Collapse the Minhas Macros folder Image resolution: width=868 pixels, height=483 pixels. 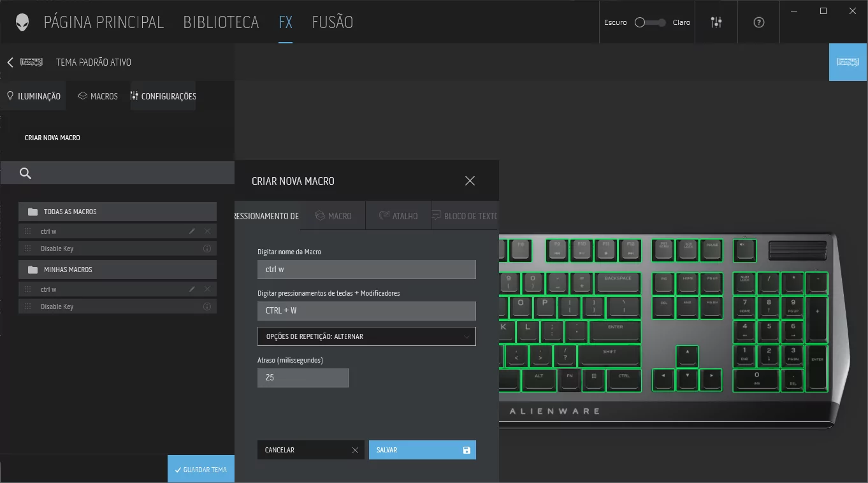pos(117,270)
